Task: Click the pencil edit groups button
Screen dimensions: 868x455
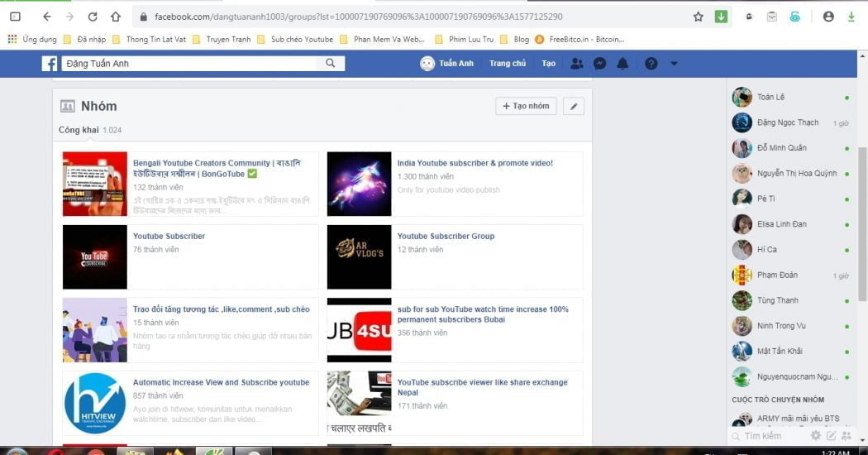Action: [574, 107]
